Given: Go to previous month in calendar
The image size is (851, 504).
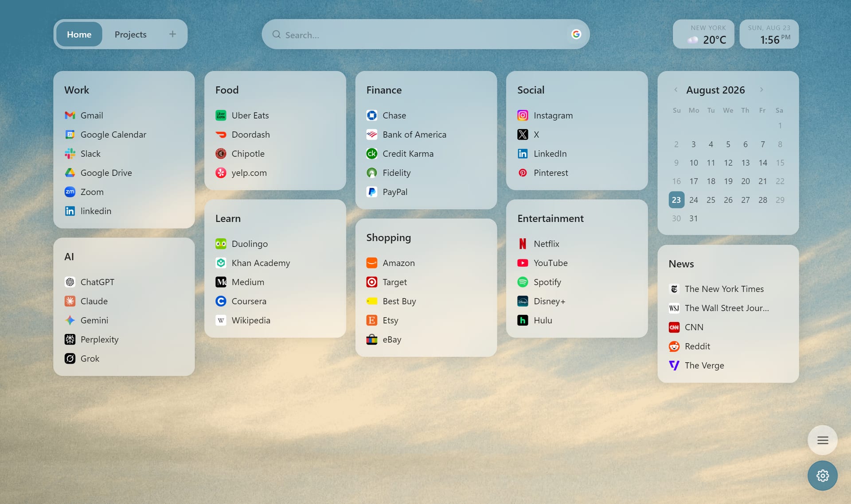Looking at the screenshot, I should [675, 89].
